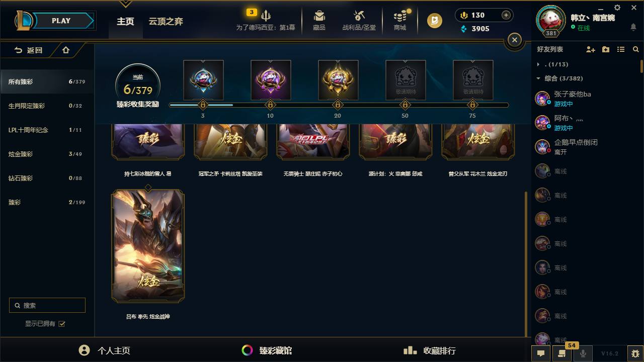Click the 搜索 search field

(47, 305)
